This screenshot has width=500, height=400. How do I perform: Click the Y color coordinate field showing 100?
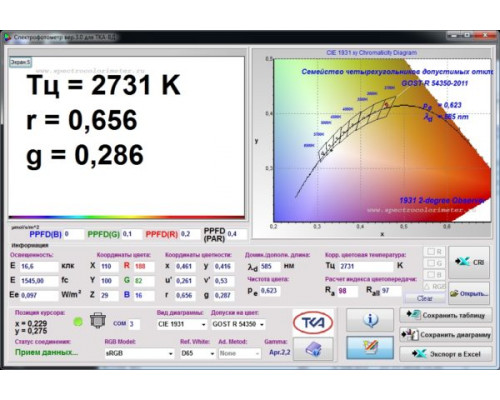point(109,281)
